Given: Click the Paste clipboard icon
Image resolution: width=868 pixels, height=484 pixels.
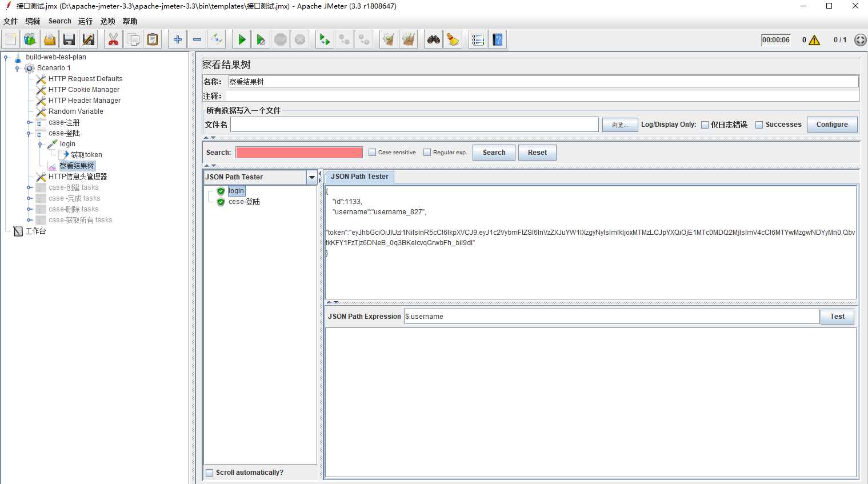Looking at the screenshot, I should click(153, 39).
